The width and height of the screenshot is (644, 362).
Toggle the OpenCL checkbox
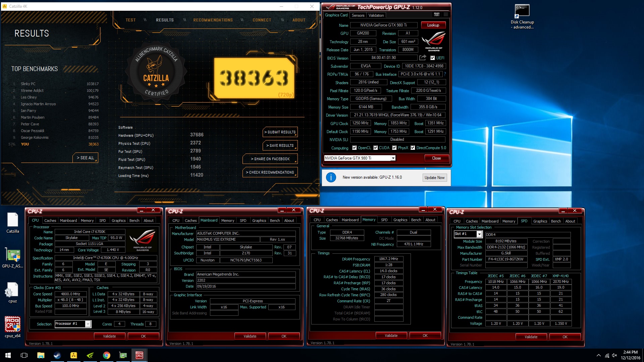pos(354,148)
